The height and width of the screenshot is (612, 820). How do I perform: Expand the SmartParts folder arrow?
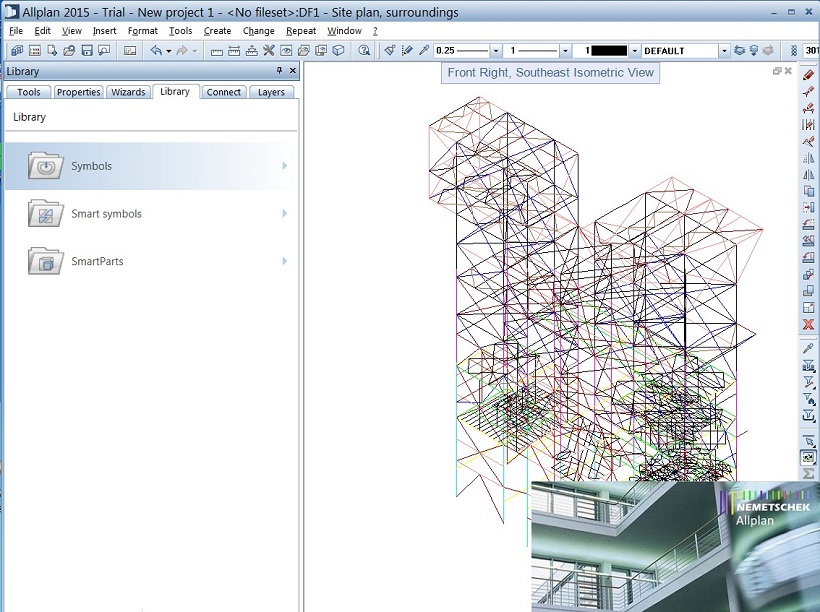click(284, 261)
